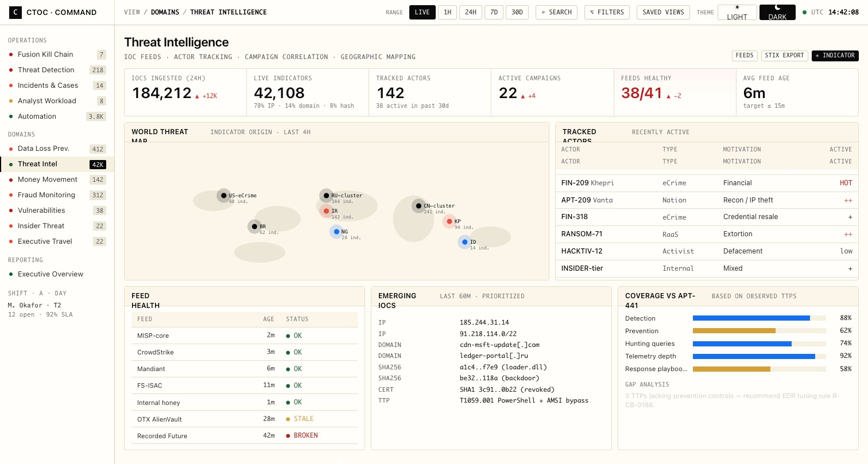Screen dimensions: 868x464
Task: Open the RANSOM-71 actor row
Action: point(707,234)
